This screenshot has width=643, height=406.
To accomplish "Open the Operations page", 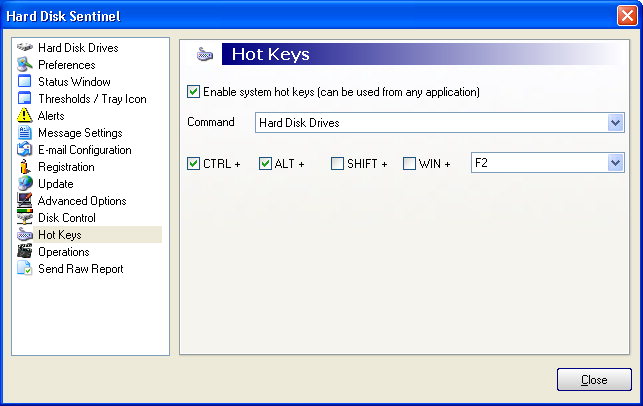I will (64, 252).
